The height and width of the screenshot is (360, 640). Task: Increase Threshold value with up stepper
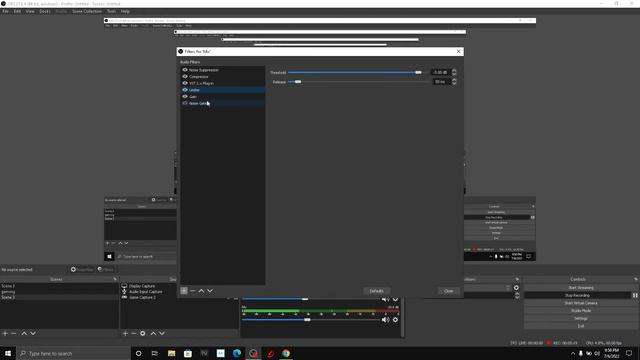coord(454,71)
